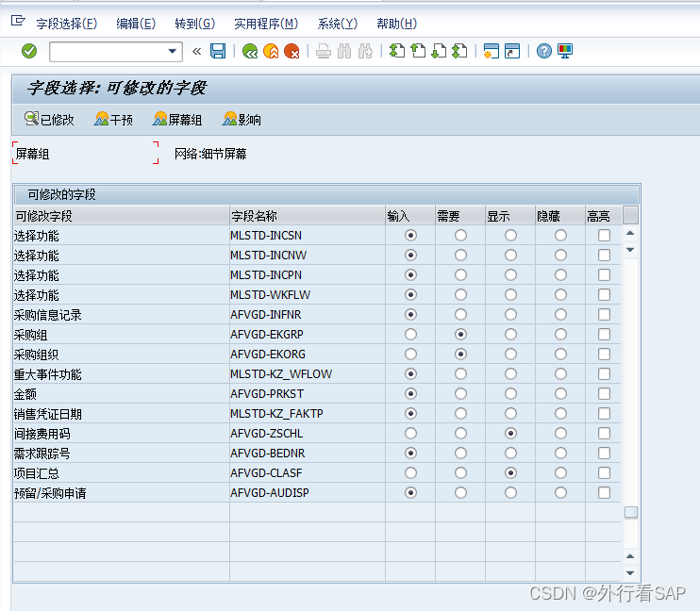Tick 高亮 checkbox for AFVGD-BEDNR
700x611 pixels.
[604, 453]
